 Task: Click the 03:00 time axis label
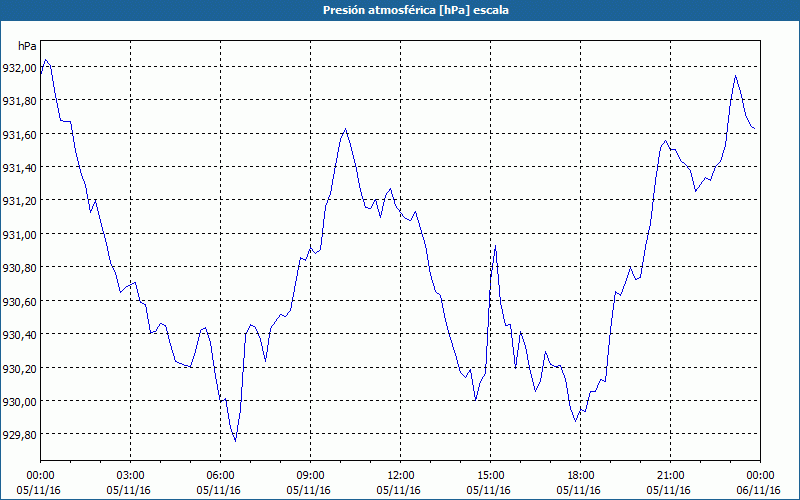(131, 475)
